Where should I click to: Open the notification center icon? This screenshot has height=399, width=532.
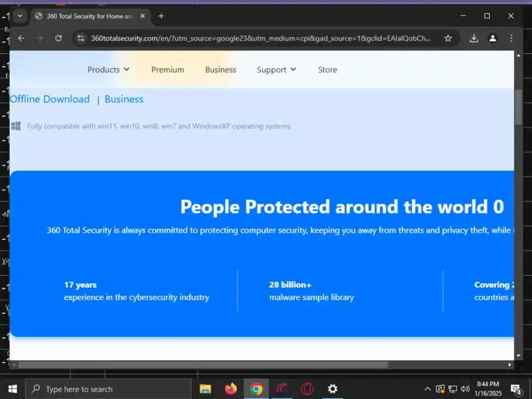click(516, 390)
